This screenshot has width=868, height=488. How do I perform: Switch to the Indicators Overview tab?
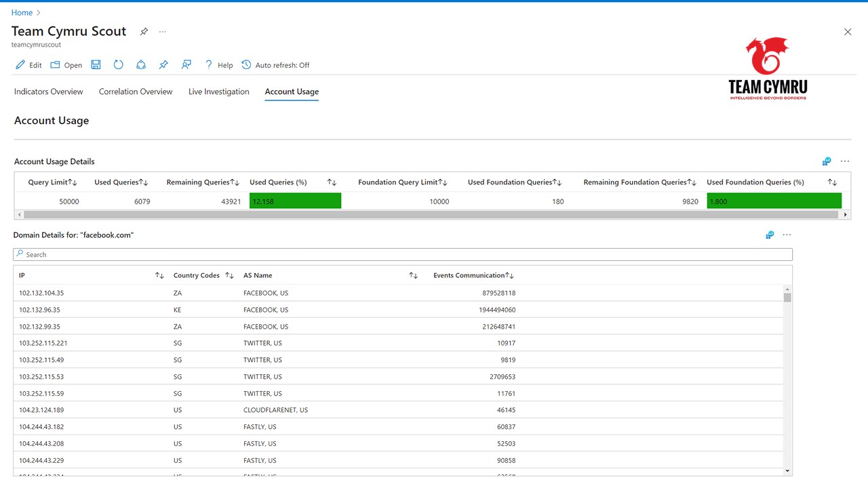49,91
